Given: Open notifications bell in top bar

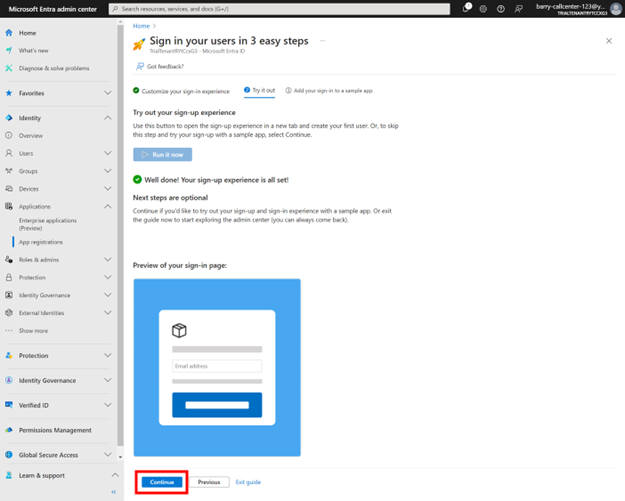Looking at the screenshot, I should tap(466, 8).
